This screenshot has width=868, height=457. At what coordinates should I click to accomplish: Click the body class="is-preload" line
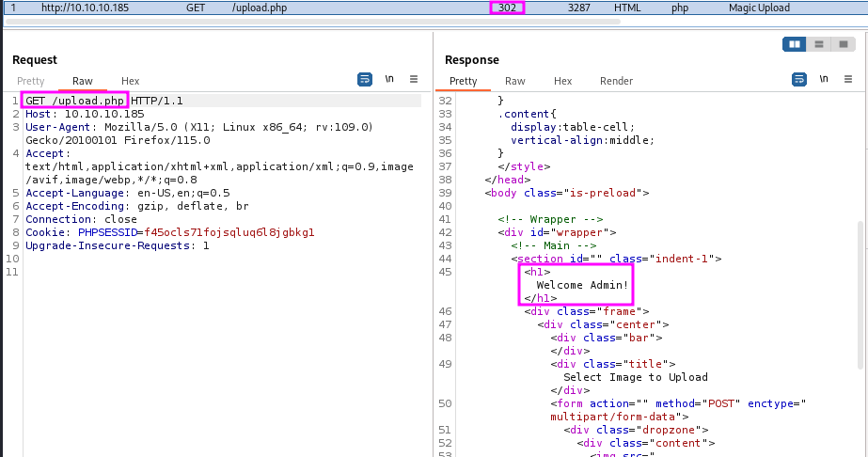567,193
